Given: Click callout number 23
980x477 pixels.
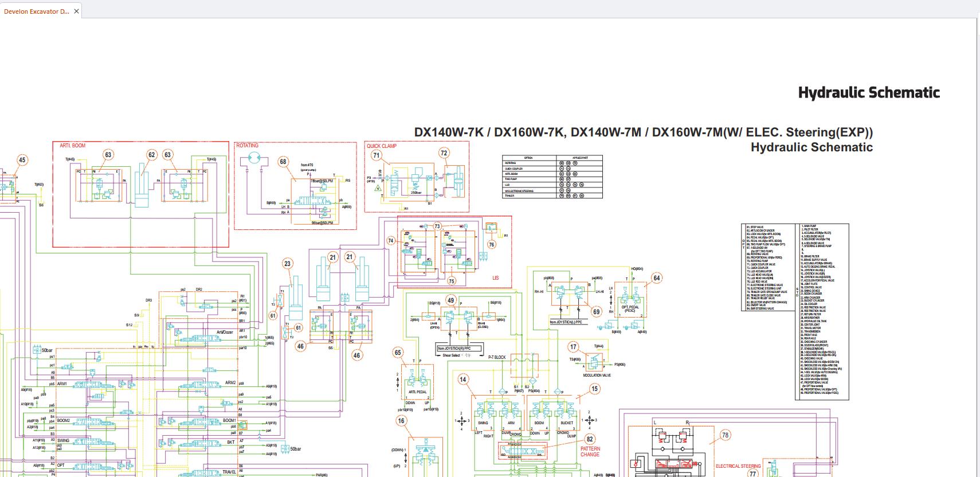Looking at the screenshot, I should (287, 264).
